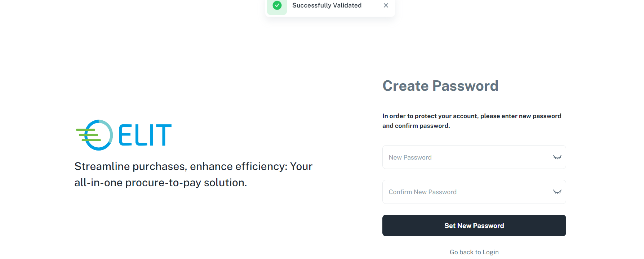Click the New Password placeholder label
644x259 pixels.
tap(410, 157)
